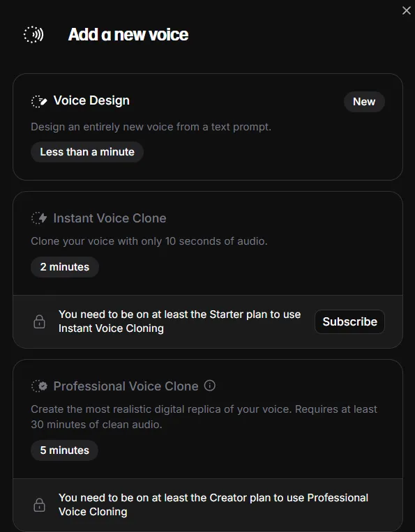Click the Instant Voice Clone lightning icon
The width and height of the screenshot is (415, 532).
click(39, 218)
